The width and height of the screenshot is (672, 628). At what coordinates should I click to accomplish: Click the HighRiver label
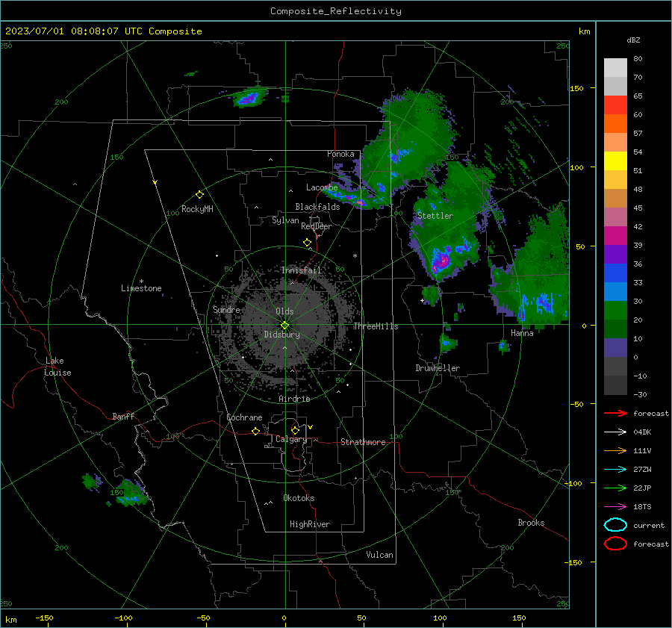click(x=310, y=524)
